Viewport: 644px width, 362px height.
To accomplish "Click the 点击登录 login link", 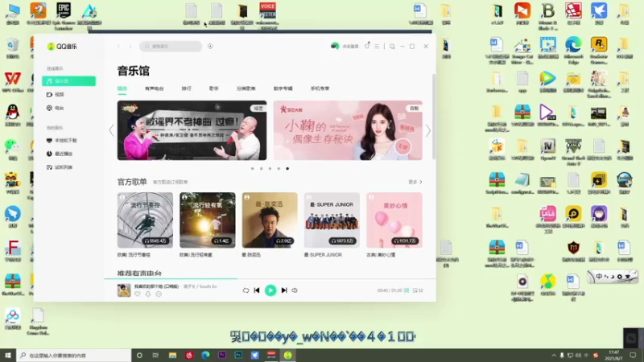I will point(350,47).
